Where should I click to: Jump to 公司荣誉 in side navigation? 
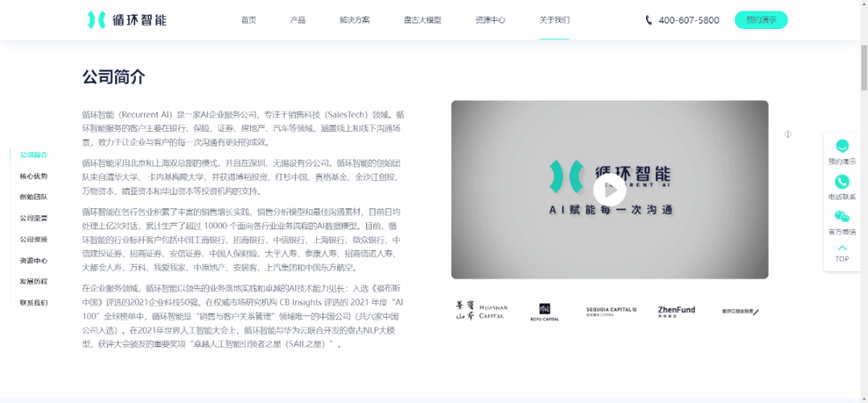click(x=34, y=218)
